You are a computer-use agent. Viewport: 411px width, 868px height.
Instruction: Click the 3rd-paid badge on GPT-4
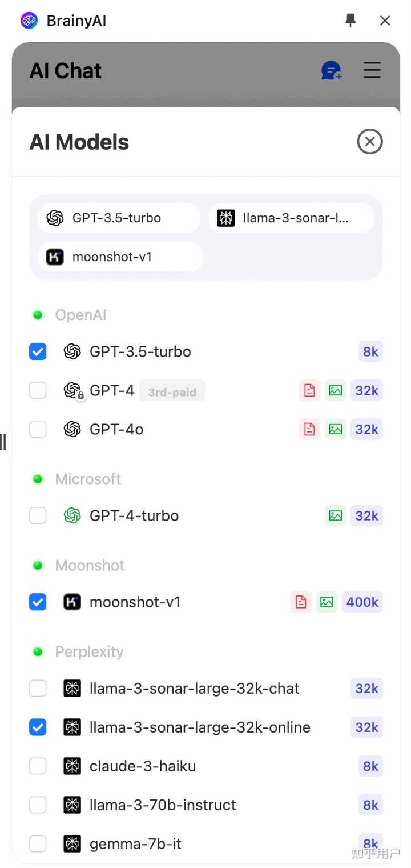(172, 392)
